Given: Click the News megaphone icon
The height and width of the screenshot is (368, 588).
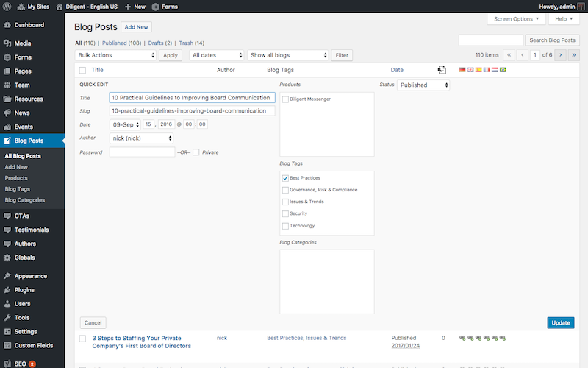Looking at the screenshot, I should coord(7,113).
